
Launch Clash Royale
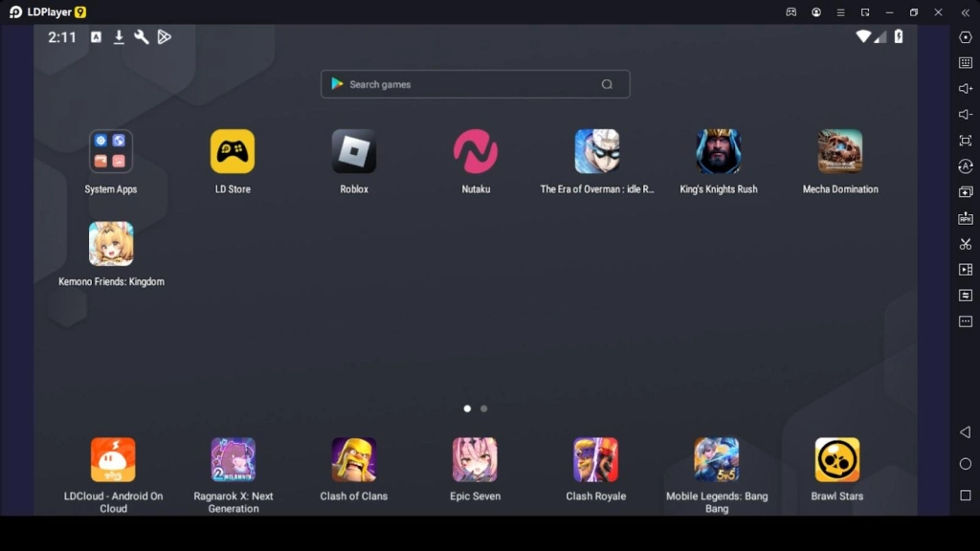tap(595, 460)
